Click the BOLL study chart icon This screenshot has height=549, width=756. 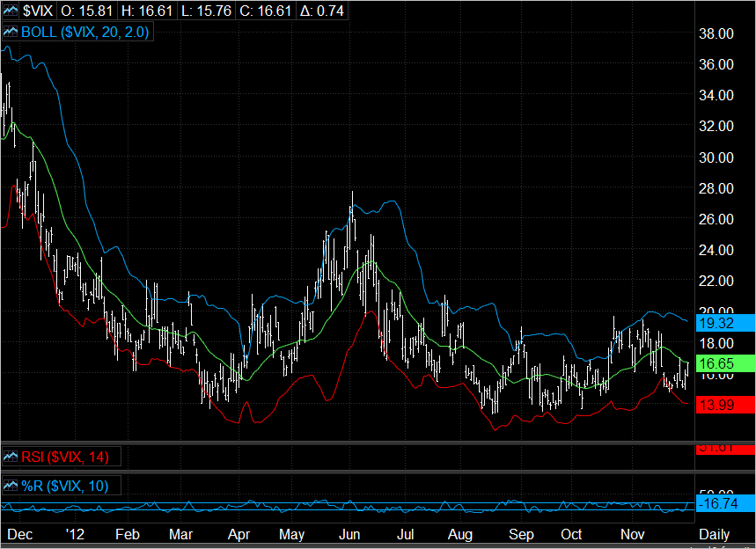point(11,31)
